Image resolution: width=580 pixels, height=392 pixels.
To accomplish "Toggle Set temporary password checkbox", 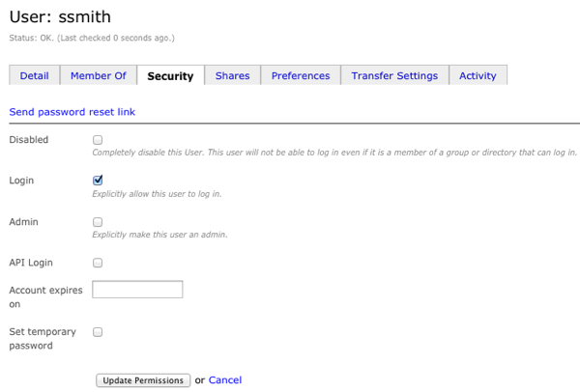I will tap(98, 332).
